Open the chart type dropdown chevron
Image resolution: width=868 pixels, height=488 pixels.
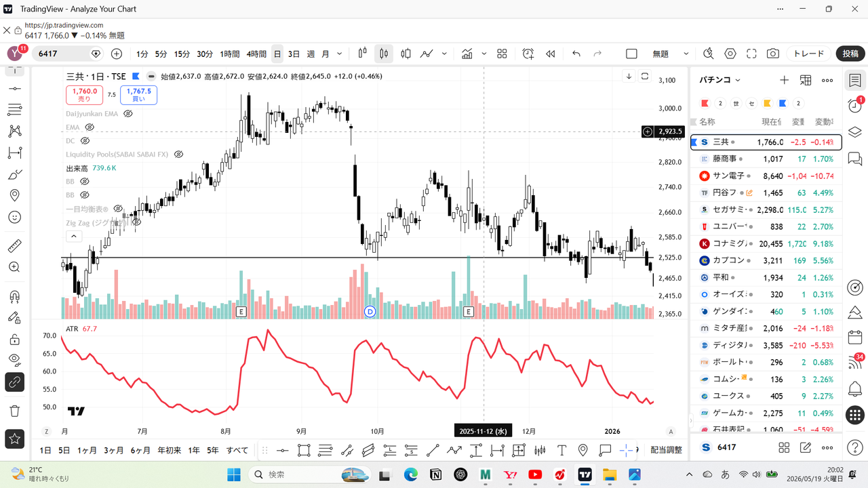coord(445,54)
